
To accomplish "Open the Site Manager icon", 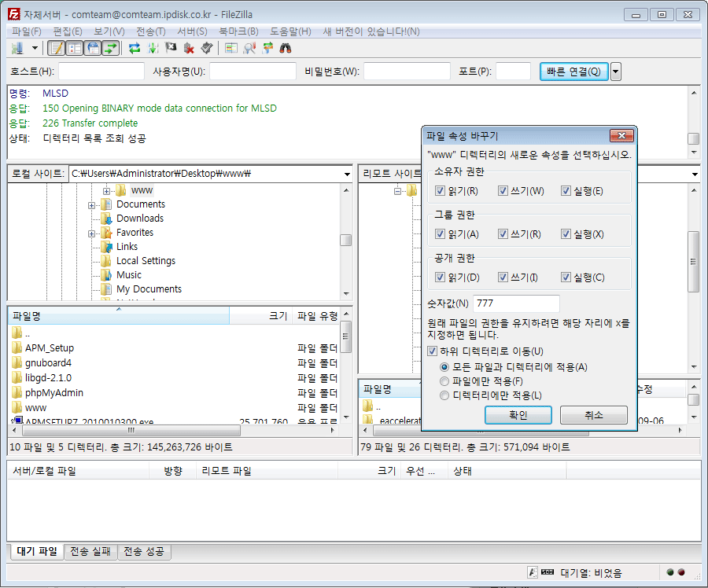I will (17, 48).
